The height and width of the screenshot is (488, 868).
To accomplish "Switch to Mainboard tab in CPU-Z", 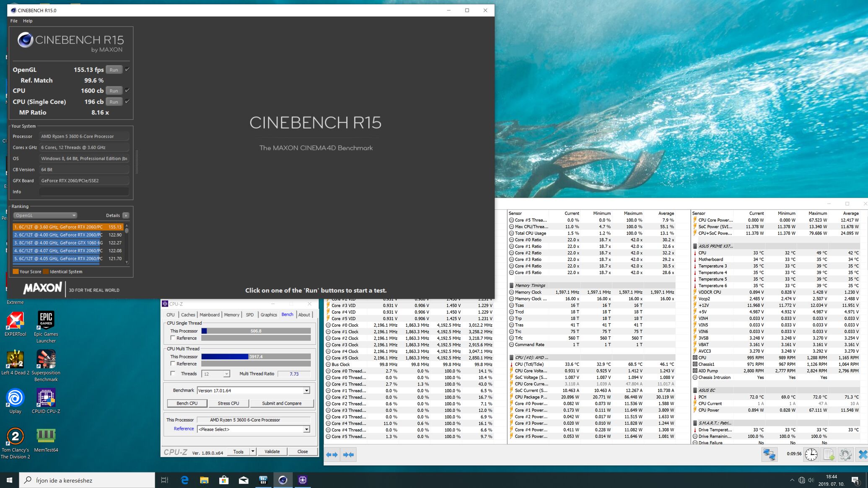I will [x=210, y=315].
